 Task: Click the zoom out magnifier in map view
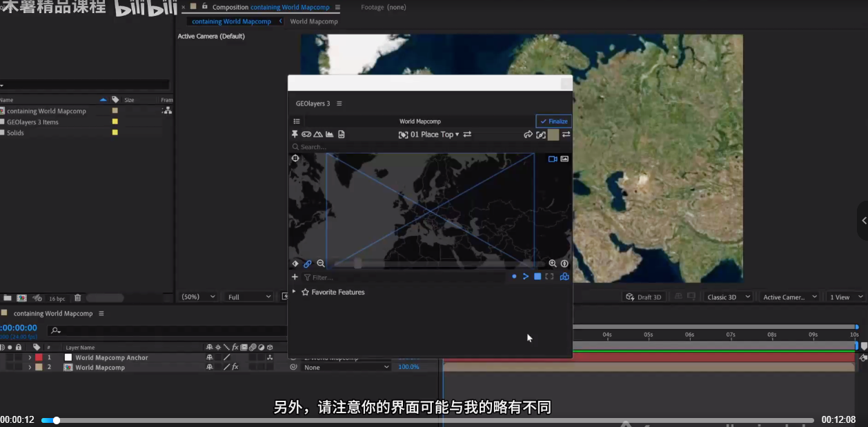pos(321,264)
